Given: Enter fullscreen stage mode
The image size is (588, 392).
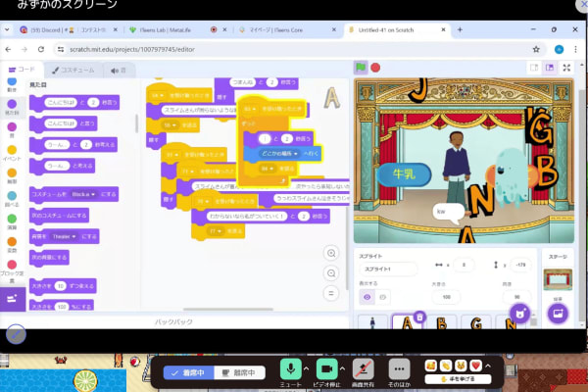Looking at the screenshot, I should coord(566,68).
